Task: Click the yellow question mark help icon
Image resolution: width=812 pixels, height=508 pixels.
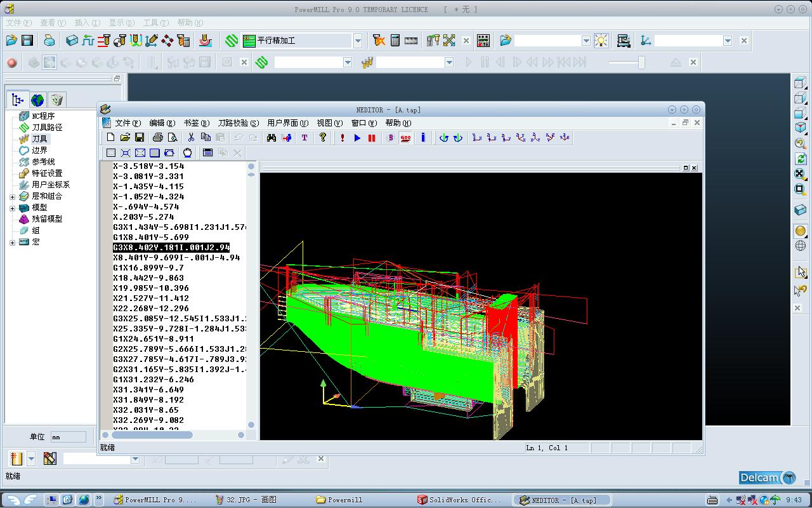Action: click(323, 137)
